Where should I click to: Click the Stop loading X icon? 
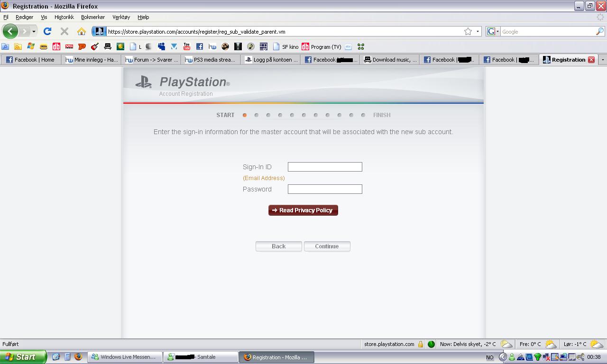tap(64, 31)
